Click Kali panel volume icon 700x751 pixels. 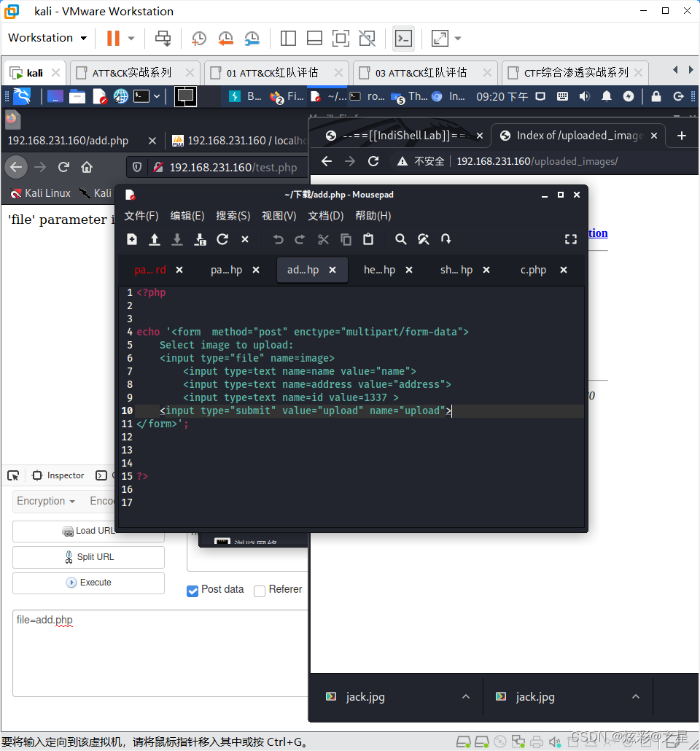(584, 97)
